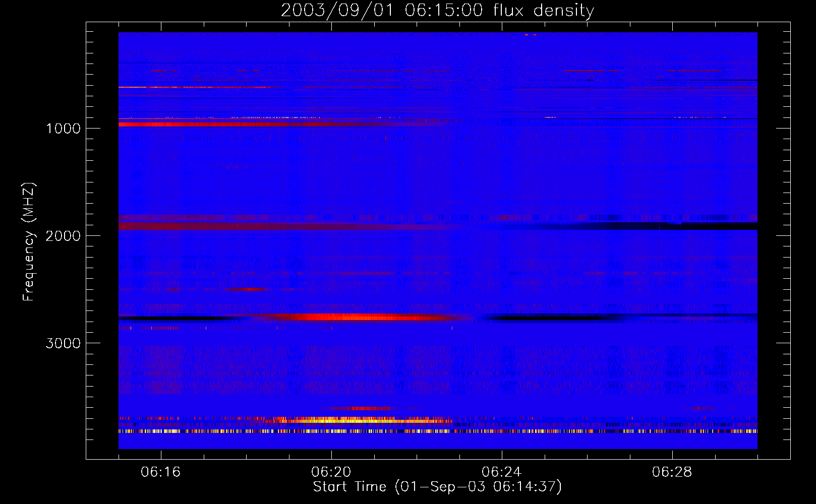Click the '3000' frequency tick label
816x504 pixels.
pos(63,343)
